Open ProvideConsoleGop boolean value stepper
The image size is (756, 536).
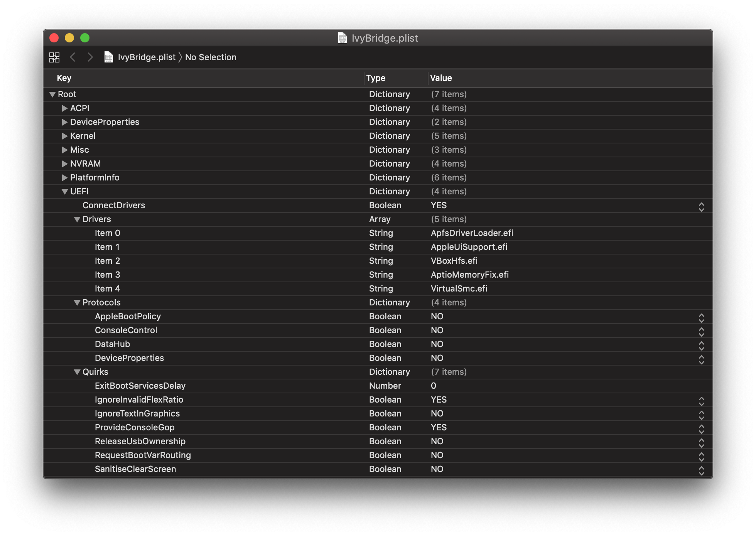tap(702, 429)
